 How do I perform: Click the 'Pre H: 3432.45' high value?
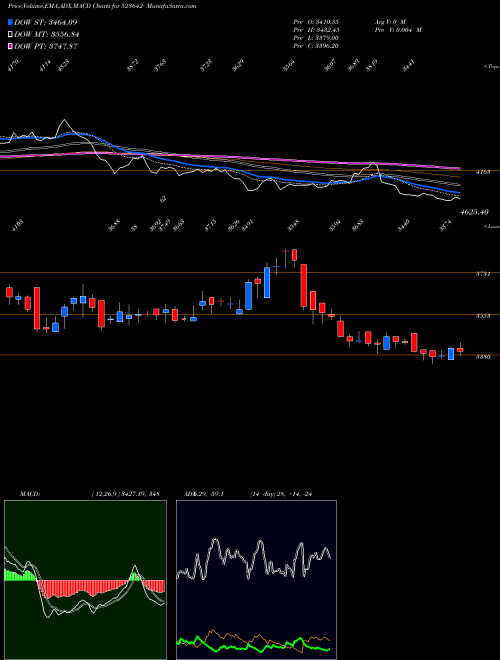pos(316,30)
